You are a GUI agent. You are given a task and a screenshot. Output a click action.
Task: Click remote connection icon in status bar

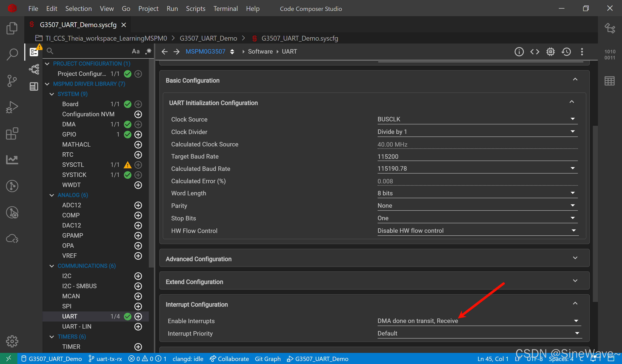[x=8, y=359]
